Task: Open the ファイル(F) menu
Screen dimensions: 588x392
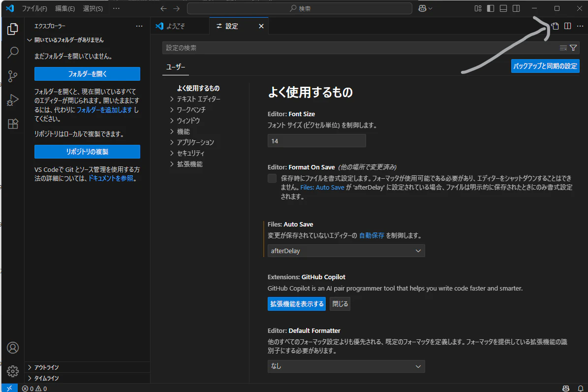Action: pos(34,8)
